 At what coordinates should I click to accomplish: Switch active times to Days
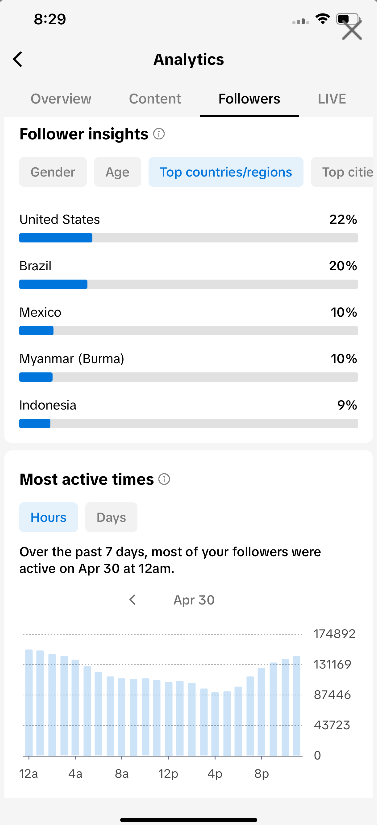pos(111,517)
